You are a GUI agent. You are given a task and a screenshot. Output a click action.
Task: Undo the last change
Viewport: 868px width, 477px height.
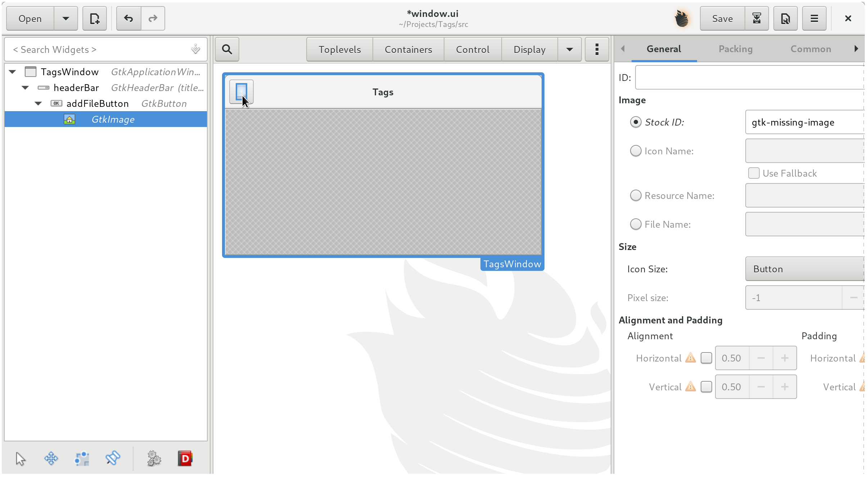click(x=128, y=18)
